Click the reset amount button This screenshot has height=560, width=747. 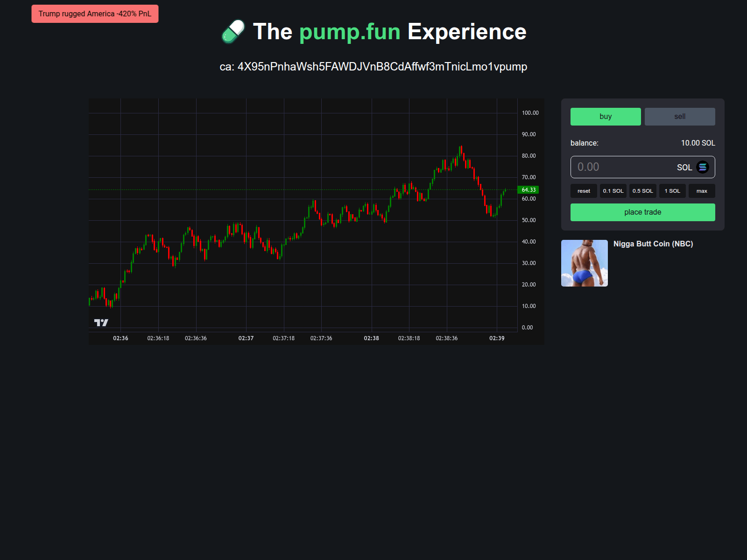click(x=584, y=191)
